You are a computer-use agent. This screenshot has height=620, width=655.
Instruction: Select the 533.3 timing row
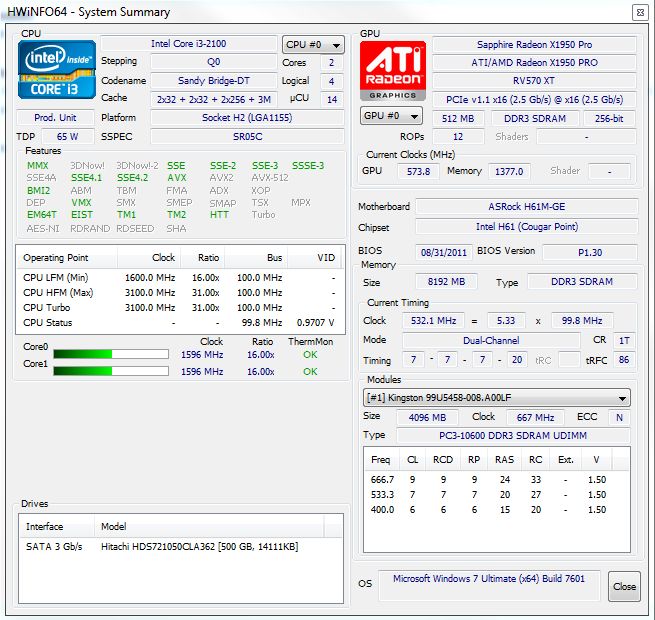496,495
